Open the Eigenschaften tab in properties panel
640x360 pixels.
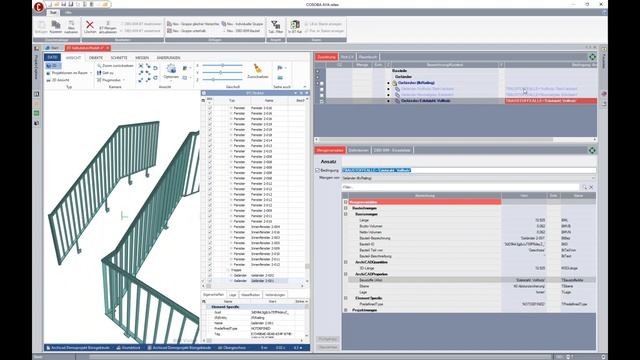[x=213, y=295]
